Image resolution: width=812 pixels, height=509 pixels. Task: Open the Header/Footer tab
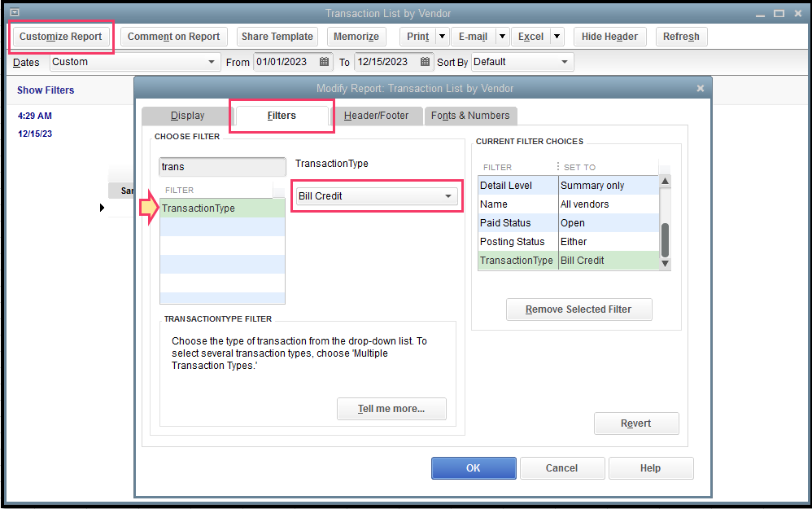(x=377, y=116)
